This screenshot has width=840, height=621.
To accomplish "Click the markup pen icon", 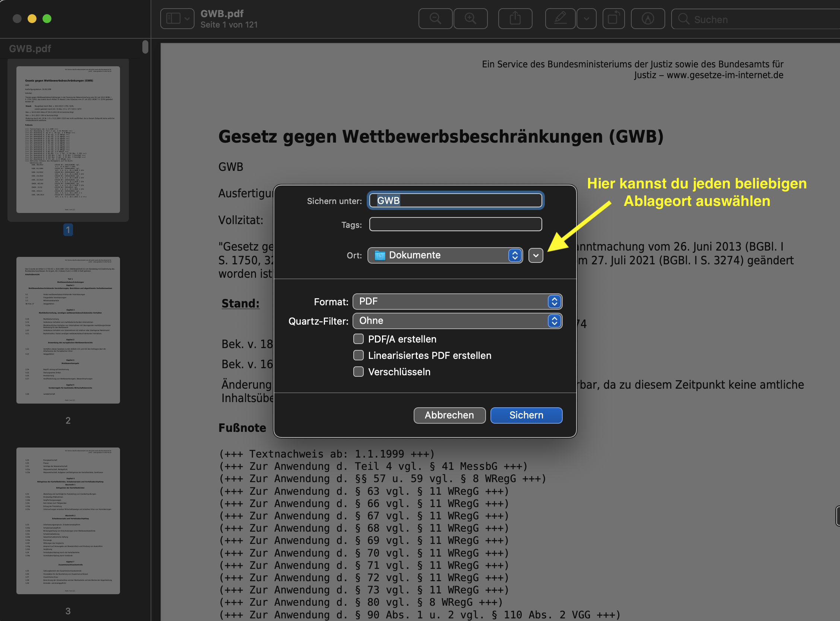I will click(560, 18).
